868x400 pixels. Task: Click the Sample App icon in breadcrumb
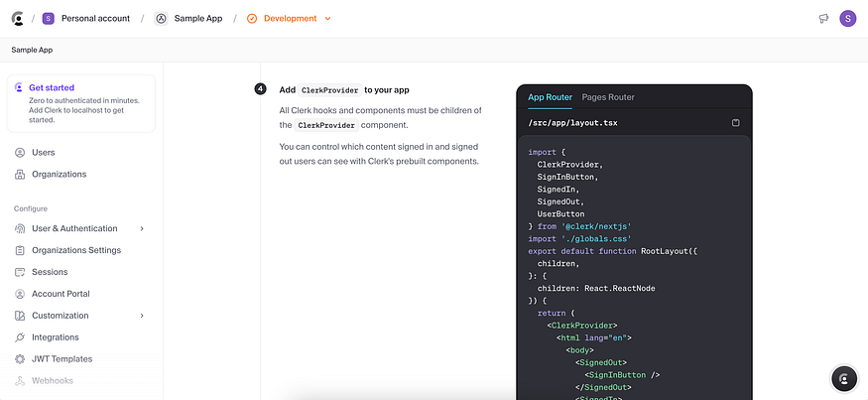(161, 19)
